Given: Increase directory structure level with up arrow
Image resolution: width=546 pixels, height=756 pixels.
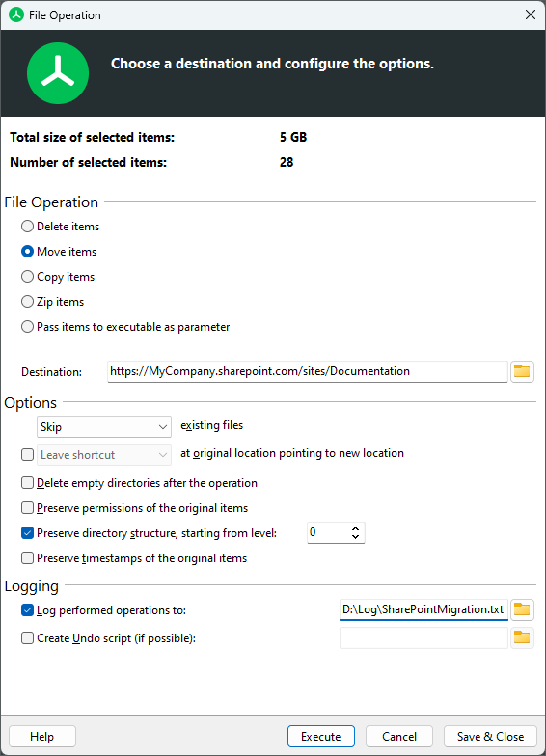Looking at the screenshot, I should point(355,528).
